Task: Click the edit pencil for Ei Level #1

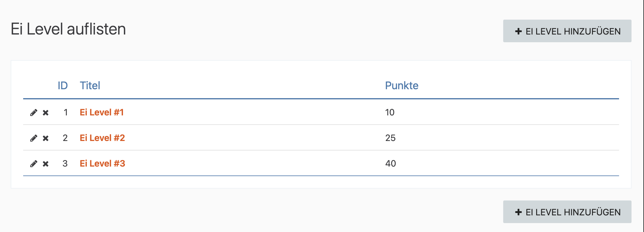Action: (x=34, y=113)
